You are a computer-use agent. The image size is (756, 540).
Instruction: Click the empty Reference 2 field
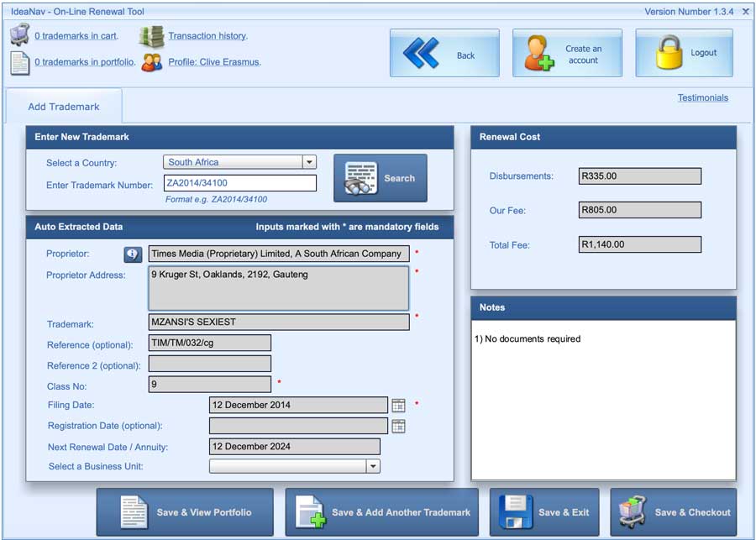click(210, 364)
